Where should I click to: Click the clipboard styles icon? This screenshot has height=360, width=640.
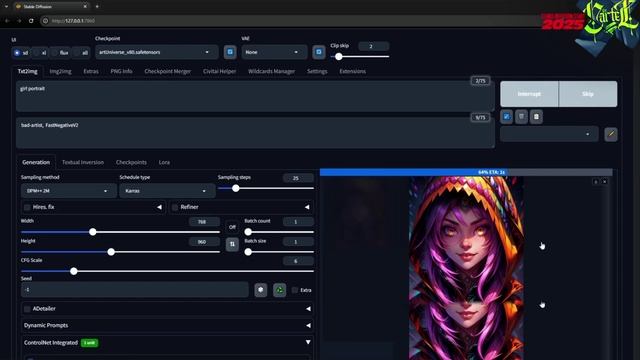536,117
